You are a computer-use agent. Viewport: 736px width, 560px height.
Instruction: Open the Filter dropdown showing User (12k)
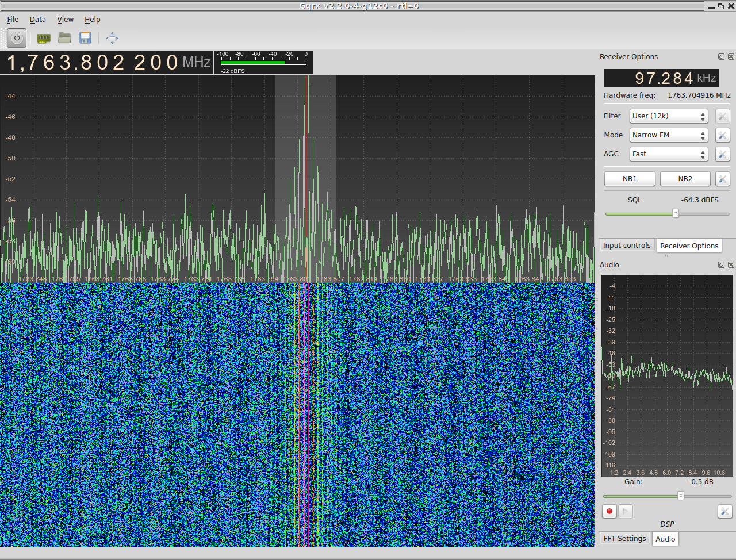(x=668, y=116)
